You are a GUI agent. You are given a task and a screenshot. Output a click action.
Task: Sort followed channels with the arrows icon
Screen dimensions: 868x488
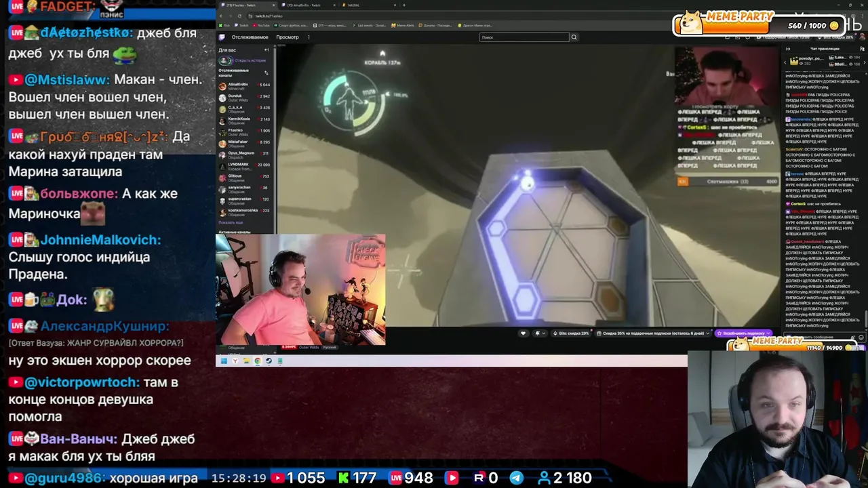point(266,73)
